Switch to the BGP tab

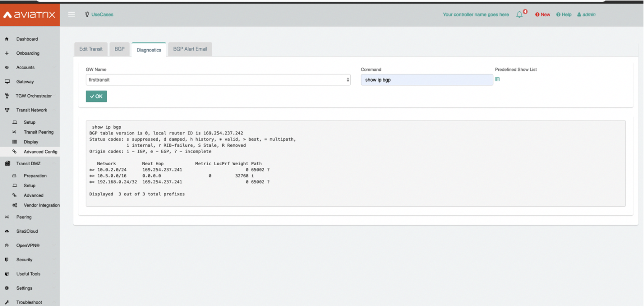click(119, 49)
